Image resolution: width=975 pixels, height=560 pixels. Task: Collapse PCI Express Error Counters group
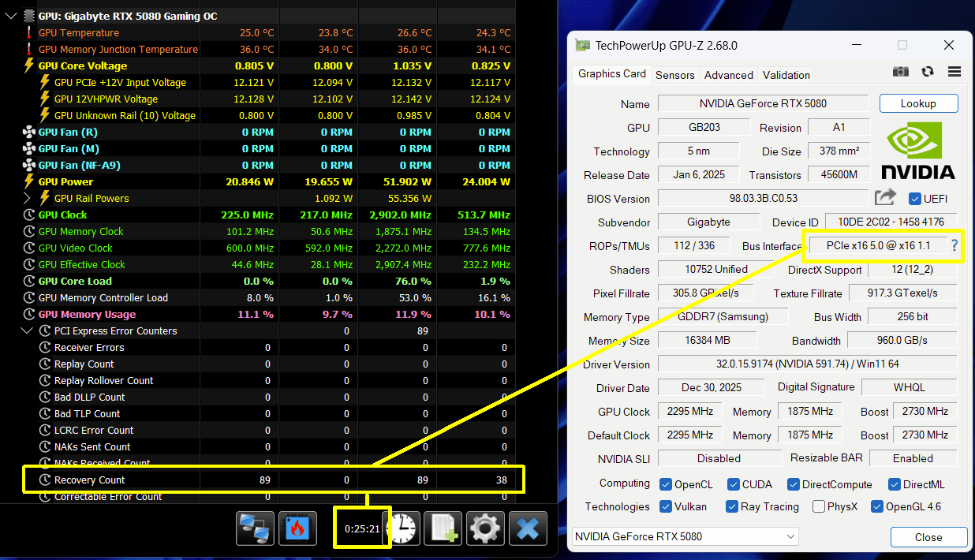28,330
